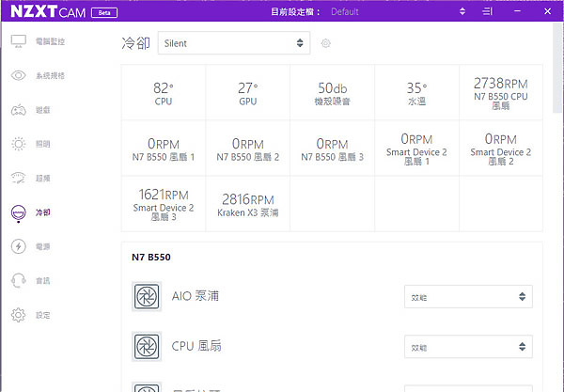Select the 35° water temperature tile

pyautogui.click(x=416, y=92)
